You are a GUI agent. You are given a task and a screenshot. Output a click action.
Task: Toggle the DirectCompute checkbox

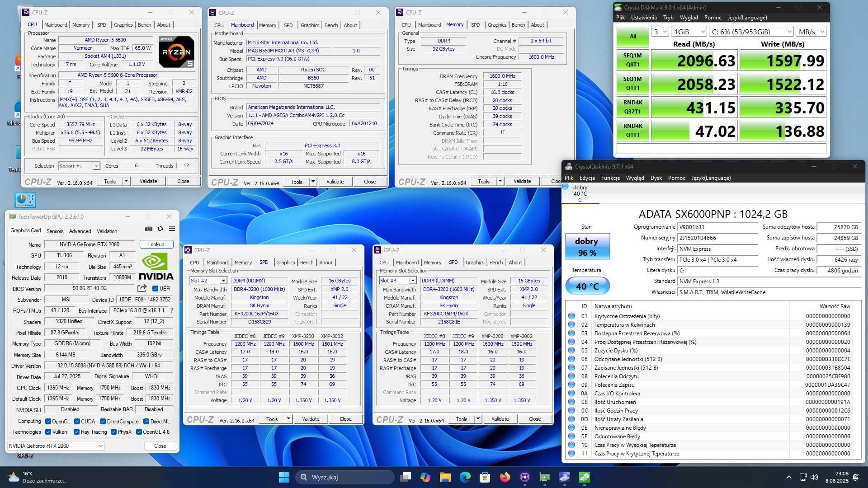point(103,421)
